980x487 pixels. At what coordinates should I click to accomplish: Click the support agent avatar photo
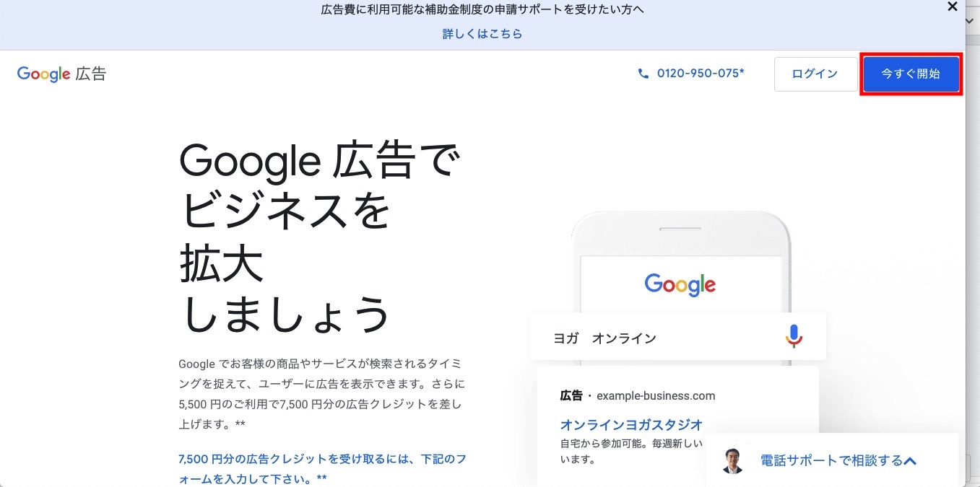pyautogui.click(x=733, y=460)
